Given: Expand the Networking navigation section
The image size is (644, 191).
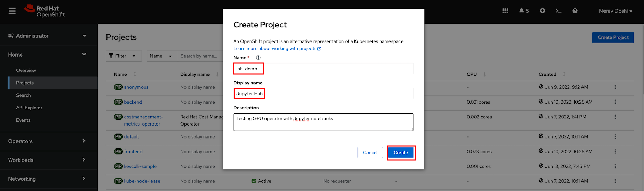Looking at the screenshot, I should click(47, 179).
